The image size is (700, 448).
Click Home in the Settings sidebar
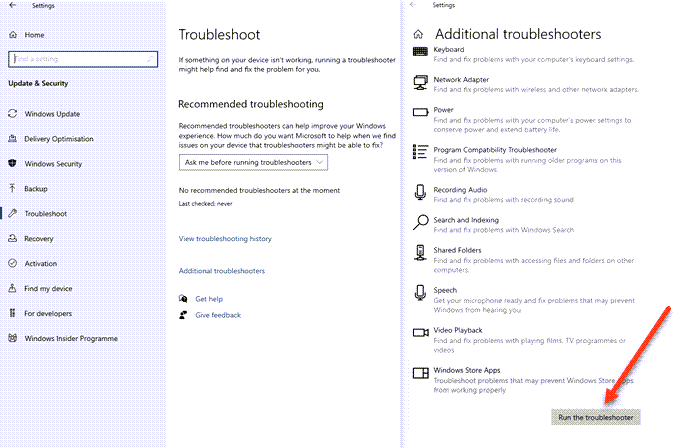click(x=34, y=35)
